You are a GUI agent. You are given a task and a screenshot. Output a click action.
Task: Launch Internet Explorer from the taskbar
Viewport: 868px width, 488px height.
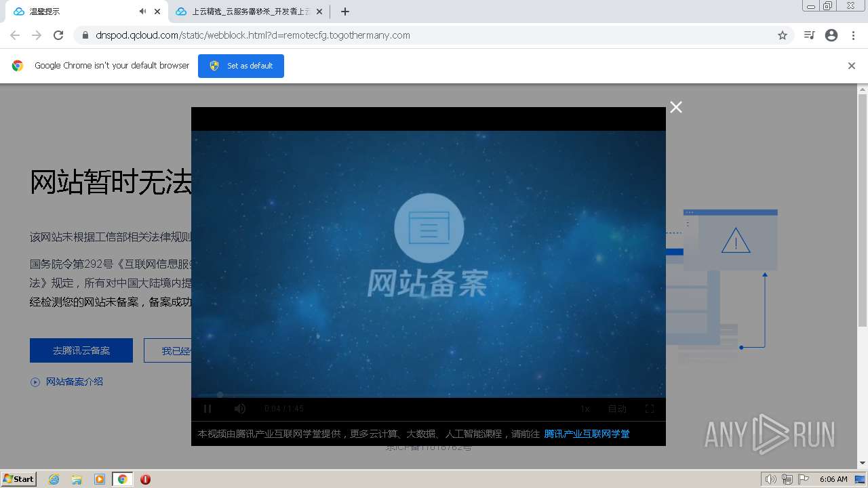(54, 479)
